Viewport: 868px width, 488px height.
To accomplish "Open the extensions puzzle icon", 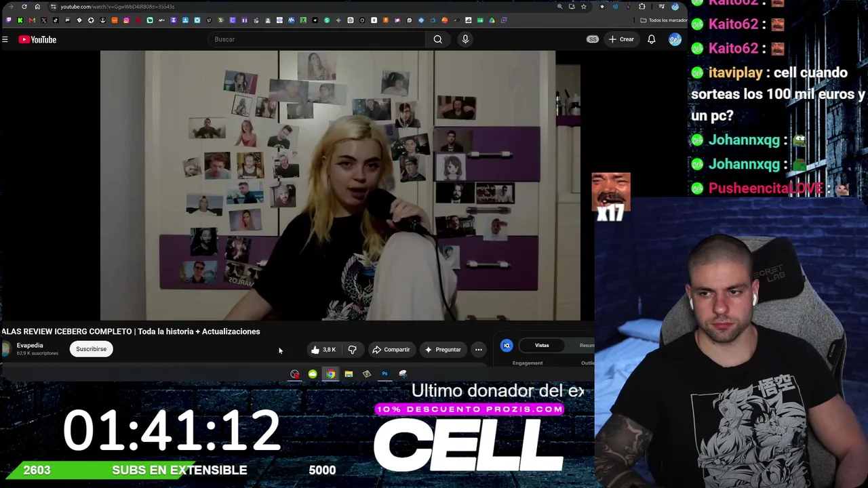I will coord(642,7).
